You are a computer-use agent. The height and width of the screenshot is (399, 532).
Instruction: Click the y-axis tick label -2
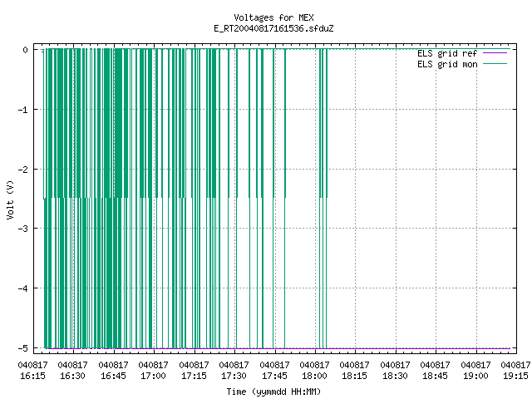23,170
